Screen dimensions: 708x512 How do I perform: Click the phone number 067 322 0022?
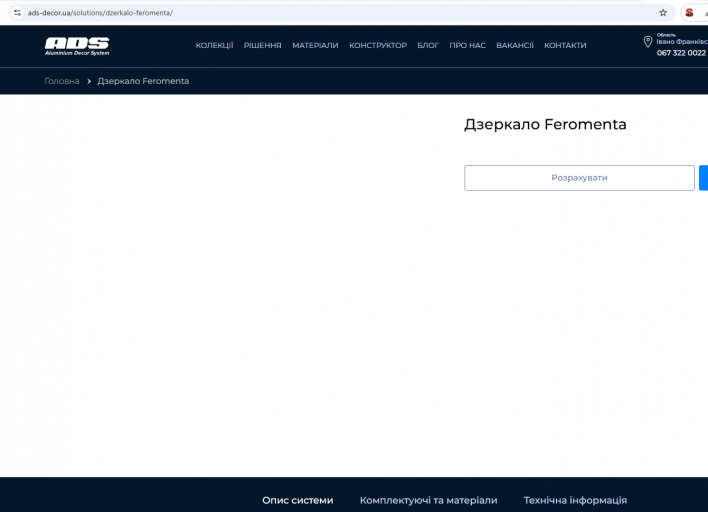[681, 53]
